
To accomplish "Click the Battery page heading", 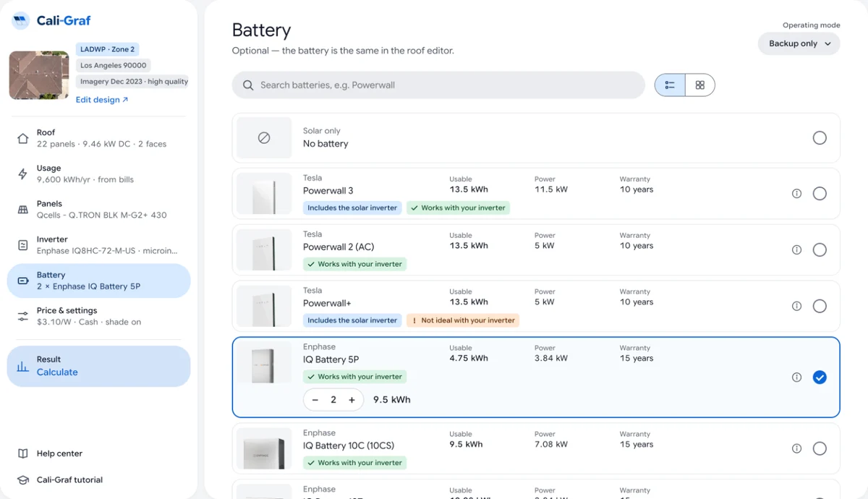I will (261, 30).
